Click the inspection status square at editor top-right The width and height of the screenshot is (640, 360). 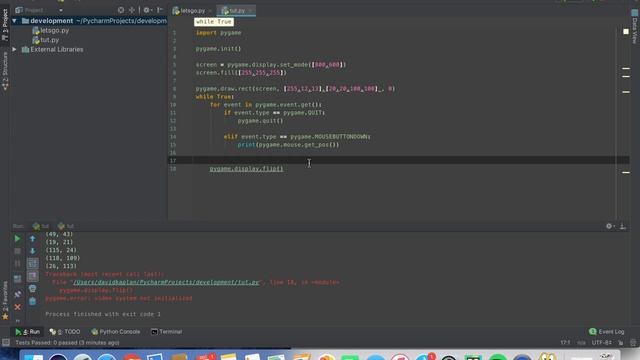pyautogui.click(x=626, y=31)
